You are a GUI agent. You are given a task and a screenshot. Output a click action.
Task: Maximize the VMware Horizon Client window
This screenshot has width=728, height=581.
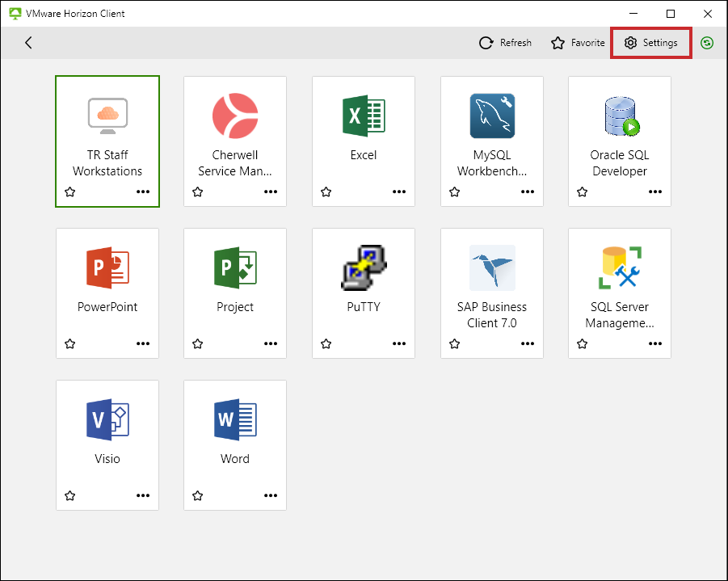(671, 14)
